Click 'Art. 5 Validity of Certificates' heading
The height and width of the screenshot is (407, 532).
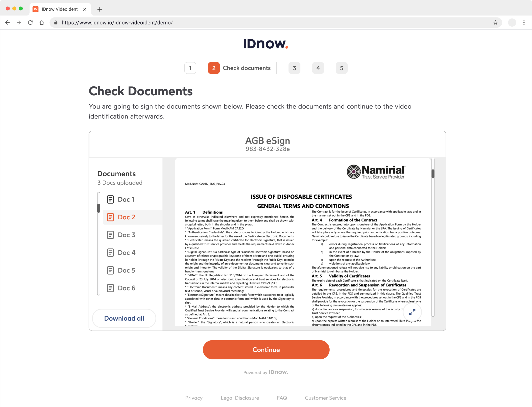341,276
